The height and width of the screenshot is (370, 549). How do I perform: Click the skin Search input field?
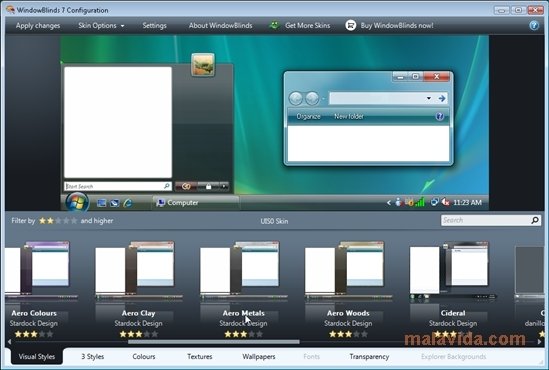pyautogui.click(x=487, y=220)
